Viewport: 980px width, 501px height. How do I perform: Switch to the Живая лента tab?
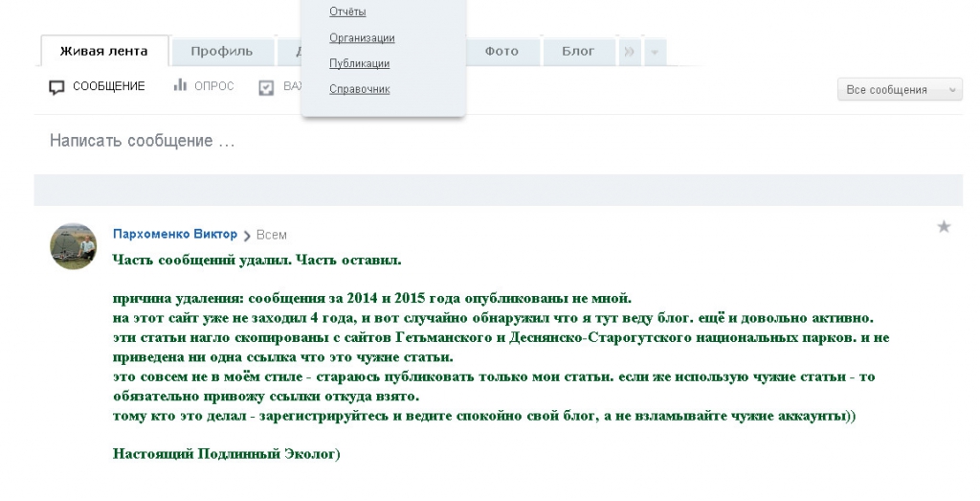coord(103,51)
